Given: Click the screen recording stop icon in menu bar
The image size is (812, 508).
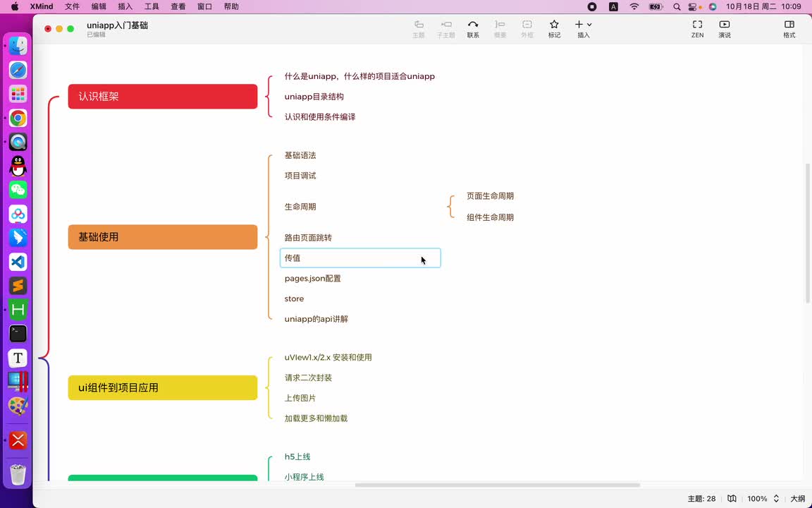Looking at the screenshot, I should pyautogui.click(x=592, y=7).
